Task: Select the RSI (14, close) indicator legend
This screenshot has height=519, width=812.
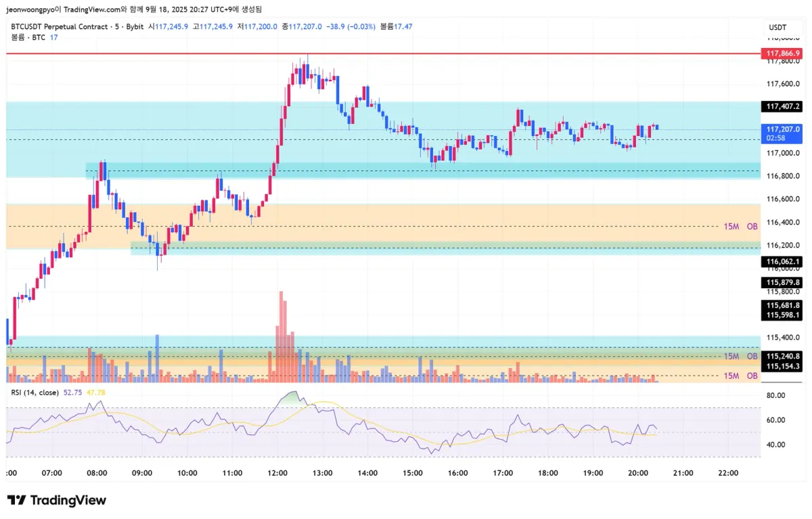Action: click(x=35, y=392)
